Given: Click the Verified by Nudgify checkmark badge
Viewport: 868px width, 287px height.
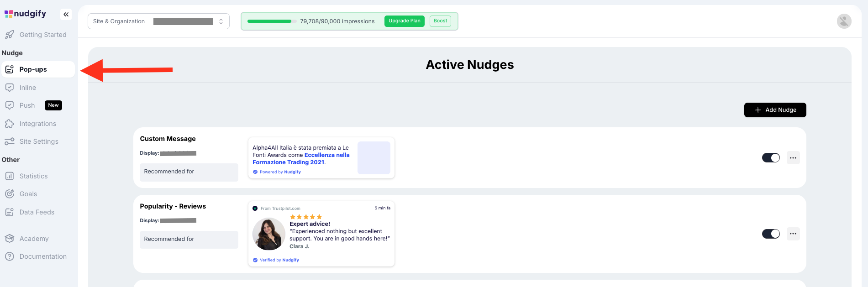Looking at the screenshot, I should [x=255, y=260].
